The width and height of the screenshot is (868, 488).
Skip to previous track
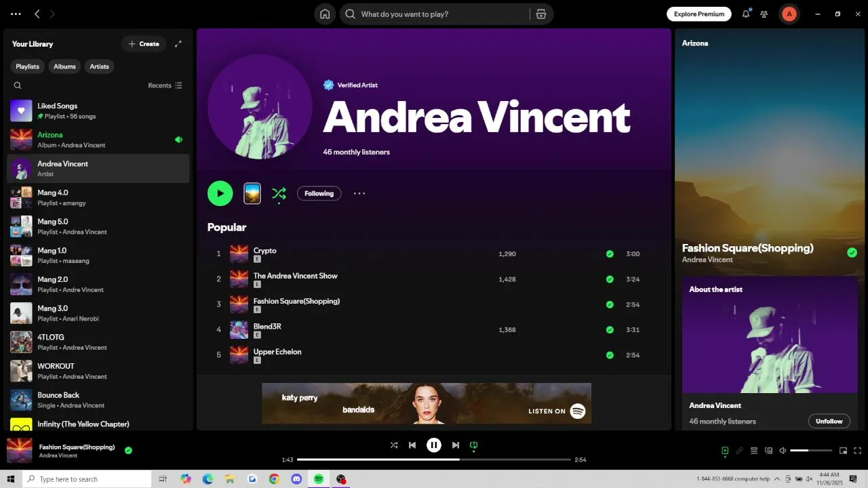(412, 445)
